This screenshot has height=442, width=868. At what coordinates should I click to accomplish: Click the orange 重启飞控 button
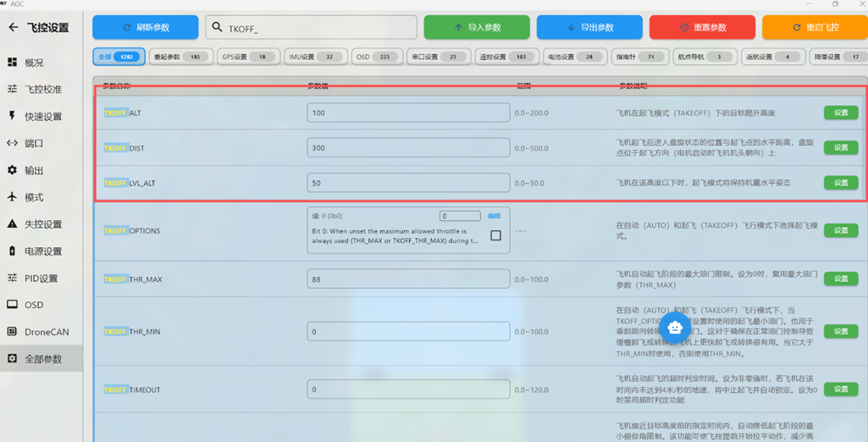pyautogui.click(x=815, y=27)
